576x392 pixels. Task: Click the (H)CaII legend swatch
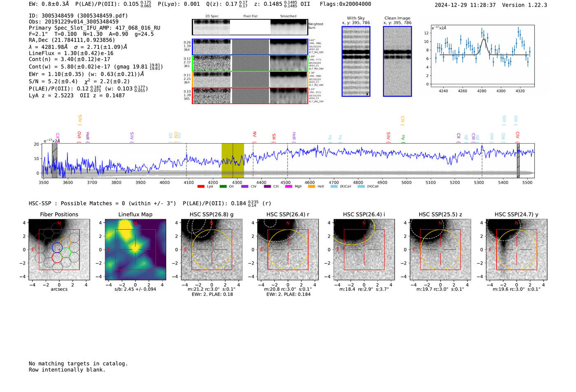click(361, 187)
